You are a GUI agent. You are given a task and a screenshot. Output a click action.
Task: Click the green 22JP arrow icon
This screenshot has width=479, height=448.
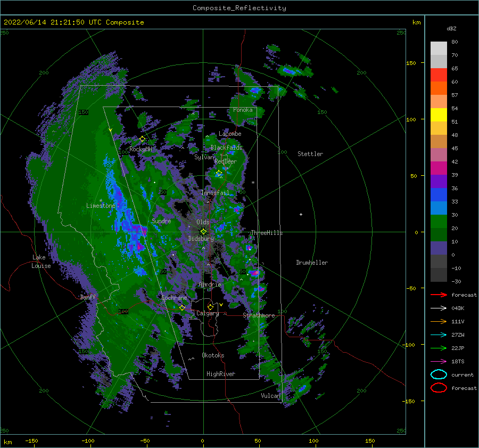tap(439, 348)
